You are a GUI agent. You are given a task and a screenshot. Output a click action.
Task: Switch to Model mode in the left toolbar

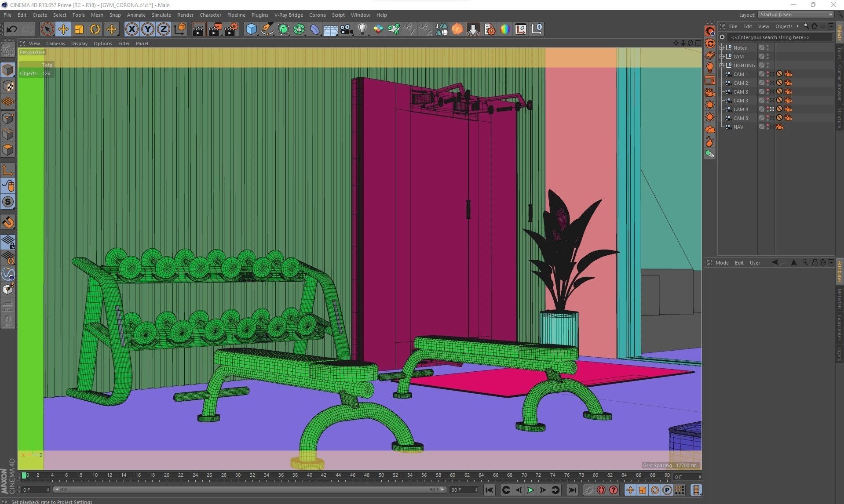8,70
